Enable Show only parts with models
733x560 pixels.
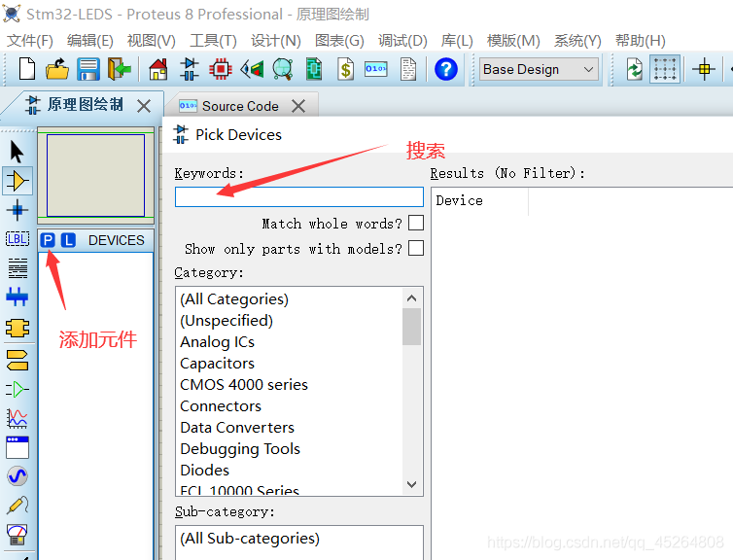[416, 248]
